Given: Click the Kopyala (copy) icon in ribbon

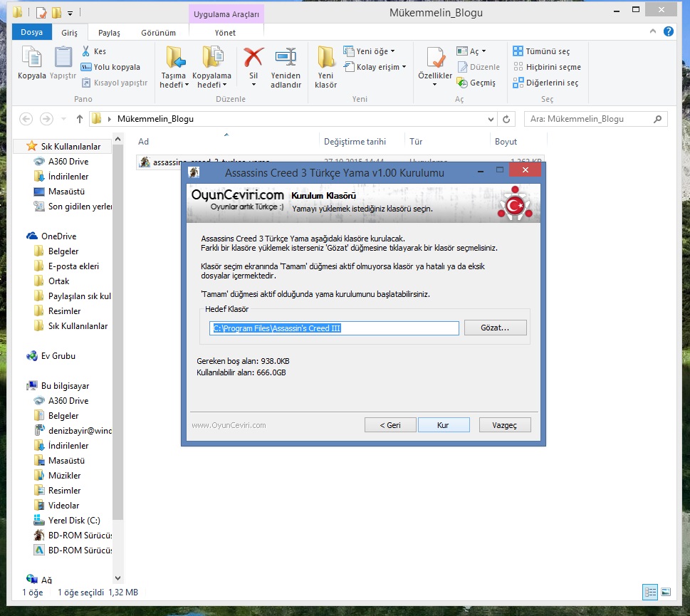Looking at the screenshot, I should [x=31, y=58].
